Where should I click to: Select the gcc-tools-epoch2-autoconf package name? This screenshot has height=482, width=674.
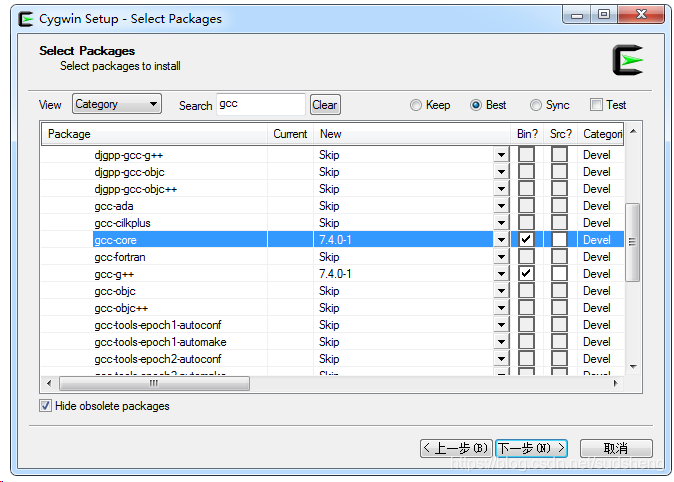coord(158,359)
